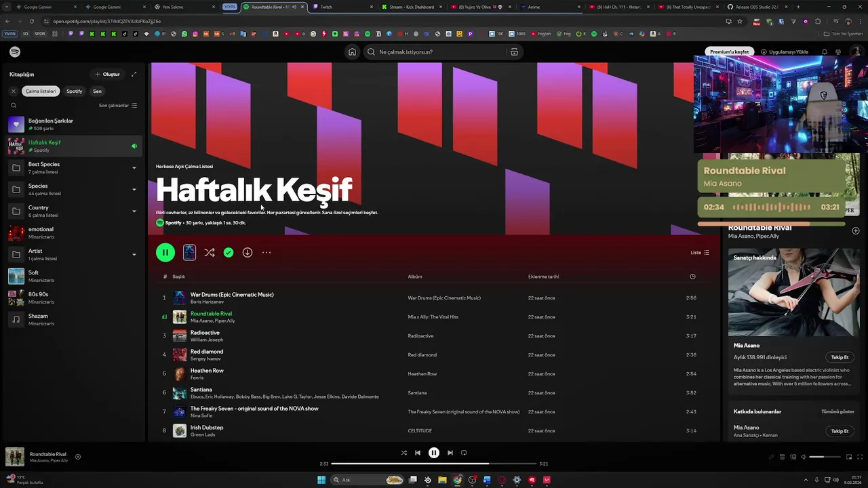Add current track to library from now-playing bar
Image resolution: width=868 pixels, height=488 pixels.
78,457
